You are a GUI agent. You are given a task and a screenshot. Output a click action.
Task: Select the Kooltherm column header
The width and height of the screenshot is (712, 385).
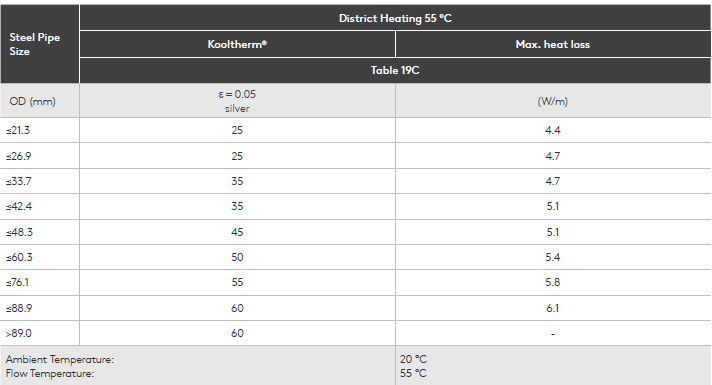pyautogui.click(x=237, y=44)
